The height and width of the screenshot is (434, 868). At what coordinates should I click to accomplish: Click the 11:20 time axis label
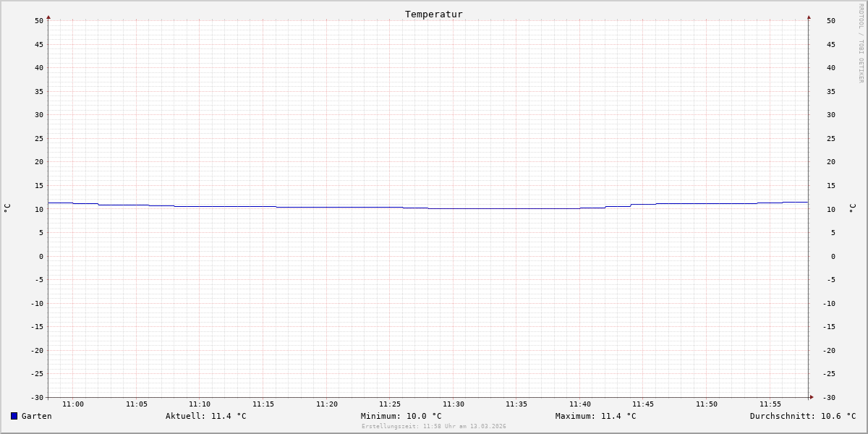(x=327, y=404)
